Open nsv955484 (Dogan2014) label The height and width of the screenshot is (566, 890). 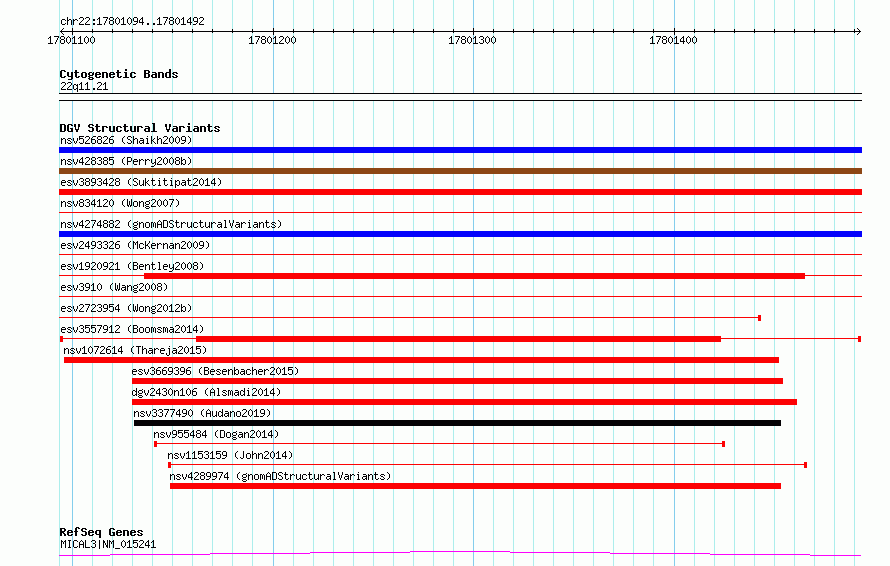(216, 434)
